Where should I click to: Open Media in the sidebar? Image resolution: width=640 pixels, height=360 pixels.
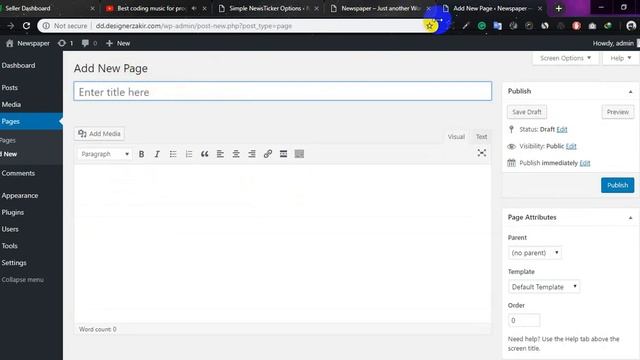[11, 104]
